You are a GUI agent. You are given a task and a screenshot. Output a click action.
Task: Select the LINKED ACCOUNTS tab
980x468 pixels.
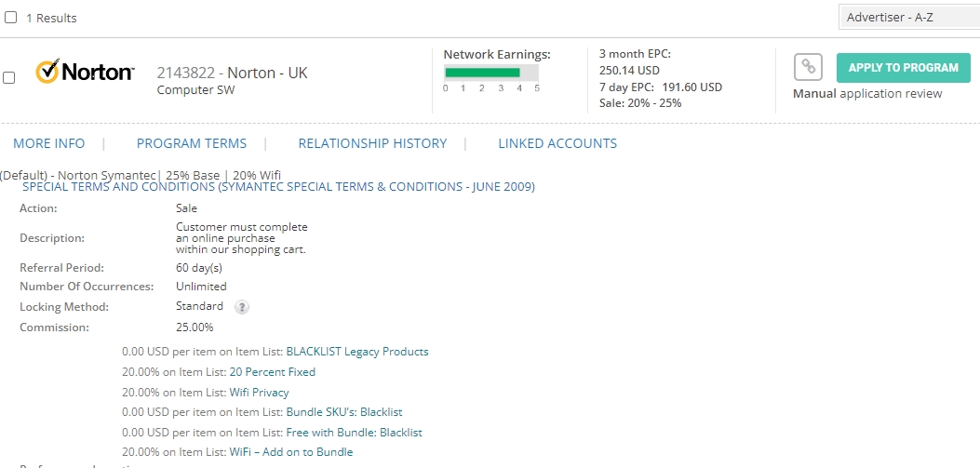tap(557, 143)
